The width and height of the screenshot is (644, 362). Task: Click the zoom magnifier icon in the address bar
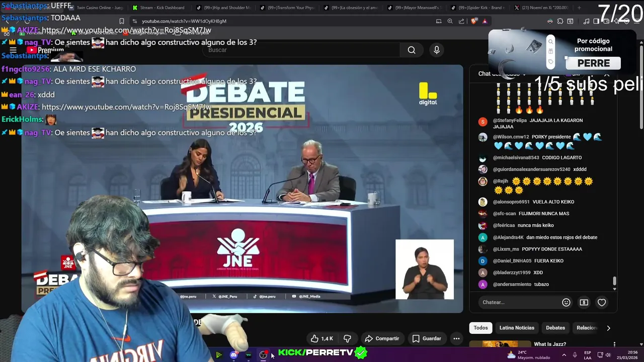tap(450, 21)
